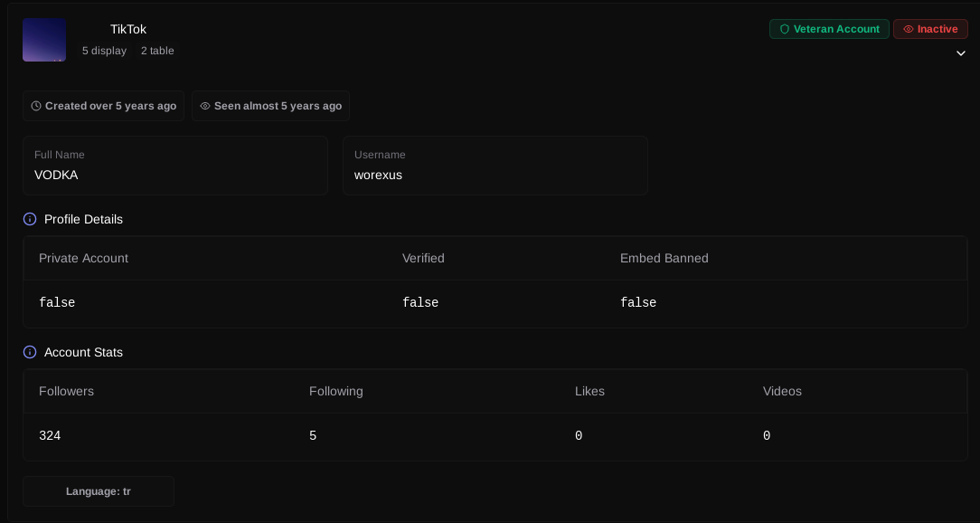Click the Veteran Account badge

click(829, 29)
